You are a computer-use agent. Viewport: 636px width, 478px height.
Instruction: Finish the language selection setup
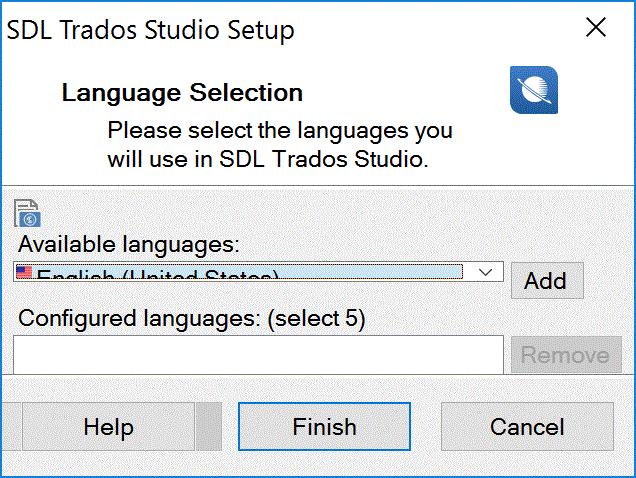click(x=324, y=426)
